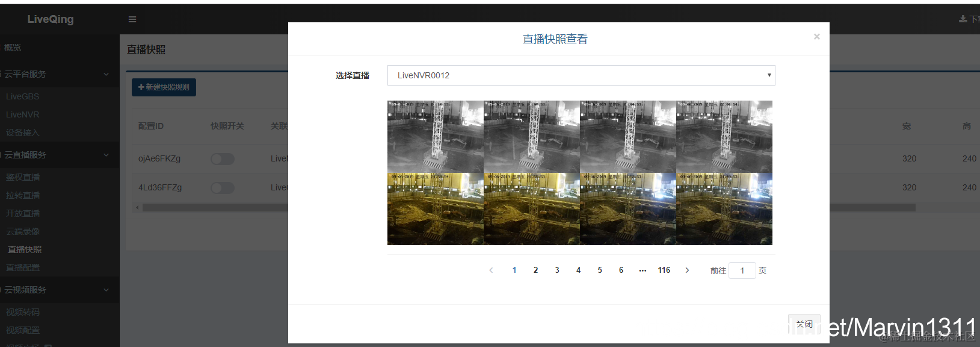Click the scrollbar's left arrow
This screenshot has width=980, height=347.
coord(137,207)
